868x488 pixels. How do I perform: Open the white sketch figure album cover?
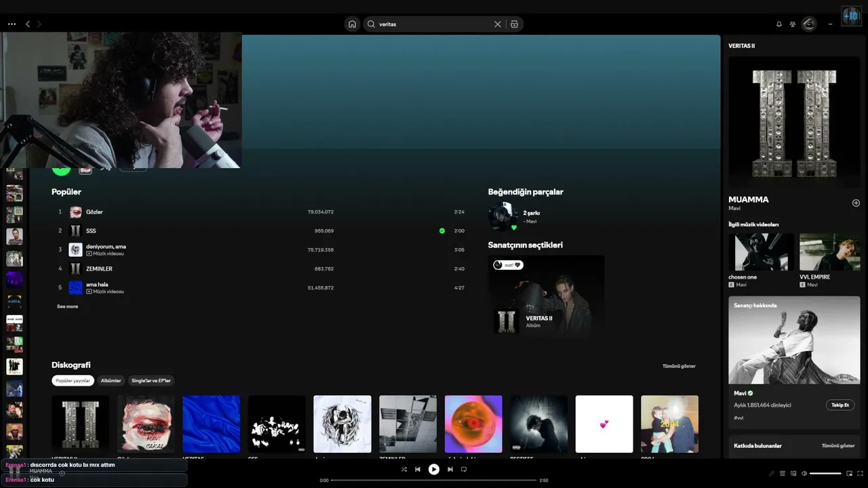coord(342,424)
